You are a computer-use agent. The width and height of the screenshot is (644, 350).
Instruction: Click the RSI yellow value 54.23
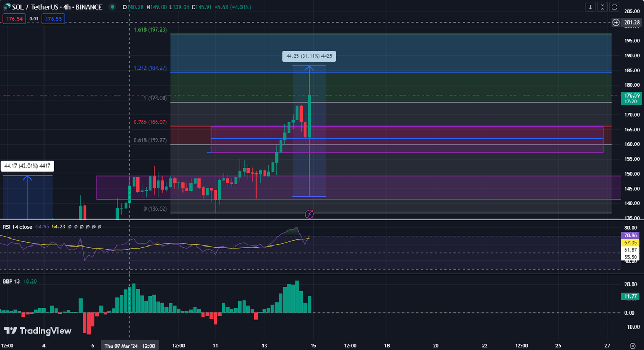click(58, 227)
